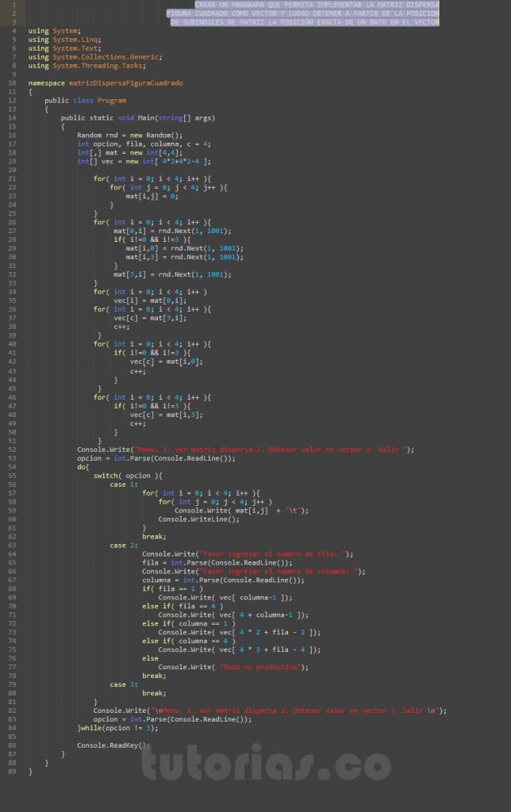Image resolution: width=511 pixels, height=812 pixels.
Task: Click the statement 'vec[c] = mat[i,0];'
Action: pos(167,362)
